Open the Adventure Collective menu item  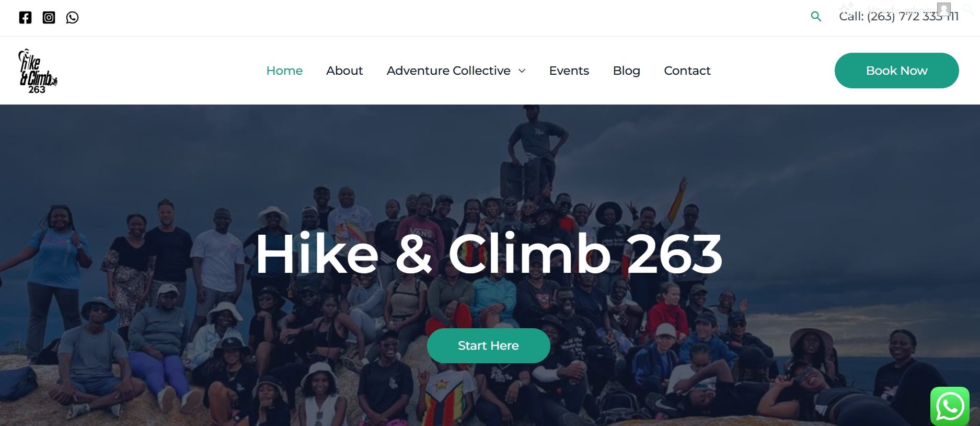[448, 71]
